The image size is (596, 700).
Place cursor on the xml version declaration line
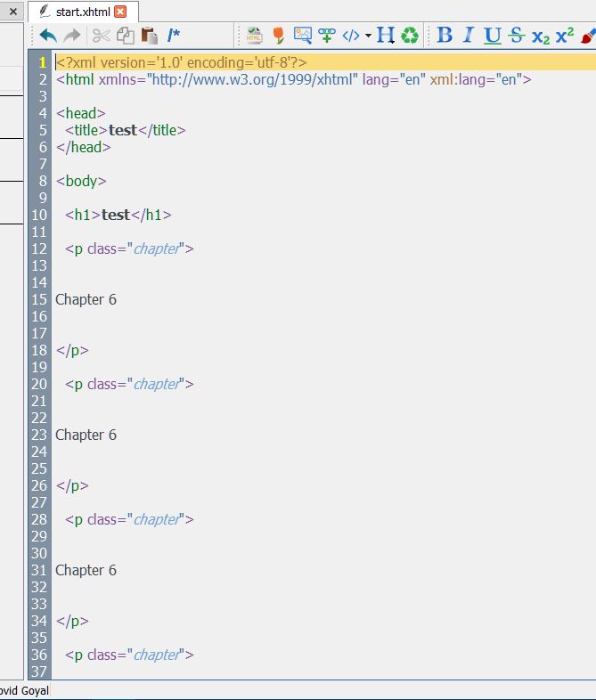click(x=181, y=62)
